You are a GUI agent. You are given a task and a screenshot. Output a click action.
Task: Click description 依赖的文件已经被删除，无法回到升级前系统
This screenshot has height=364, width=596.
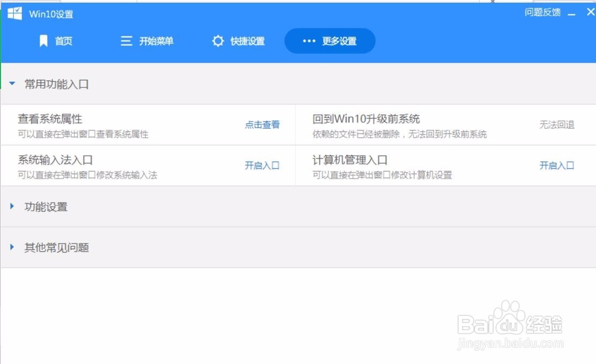pyautogui.click(x=399, y=134)
